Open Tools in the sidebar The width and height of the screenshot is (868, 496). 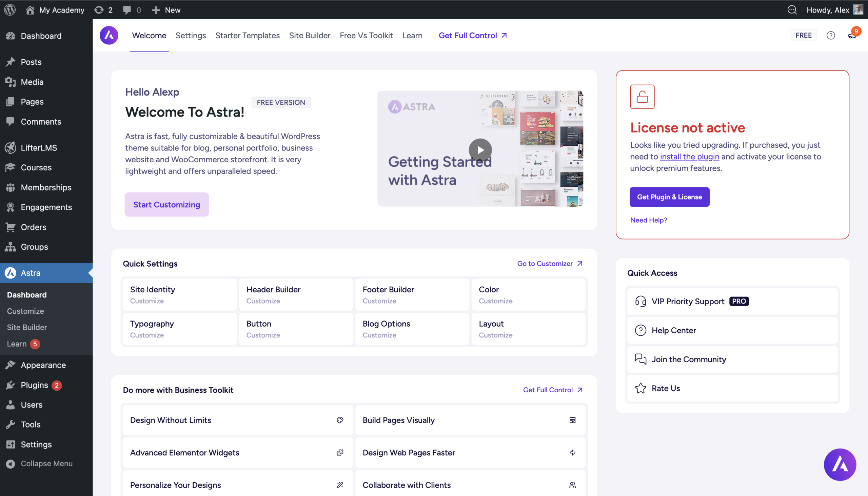point(46,425)
